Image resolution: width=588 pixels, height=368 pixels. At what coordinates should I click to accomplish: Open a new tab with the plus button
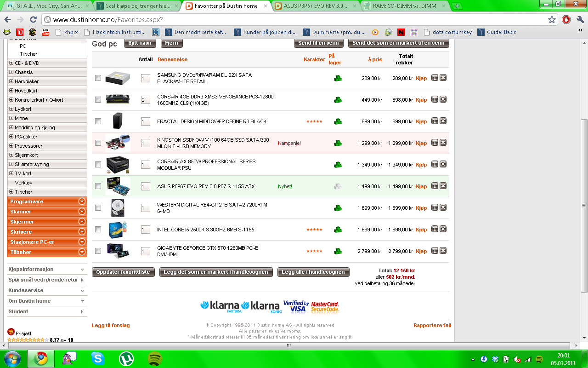(457, 6)
